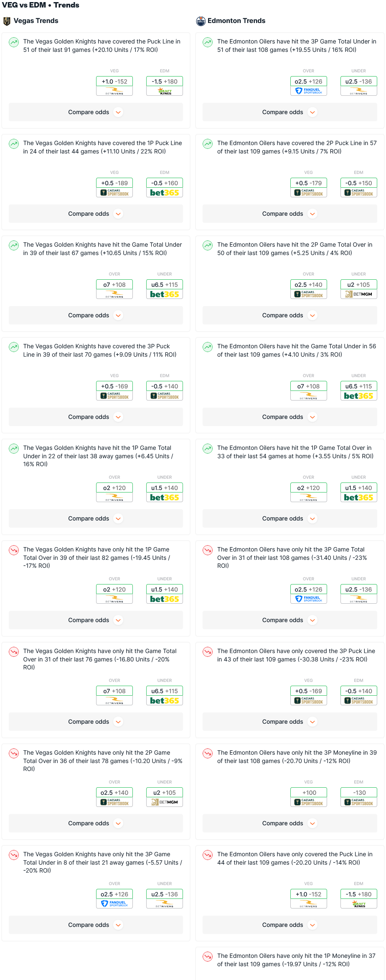
Task: Click the Edmonton Oilers logo icon
Action: click(x=201, y=21)
